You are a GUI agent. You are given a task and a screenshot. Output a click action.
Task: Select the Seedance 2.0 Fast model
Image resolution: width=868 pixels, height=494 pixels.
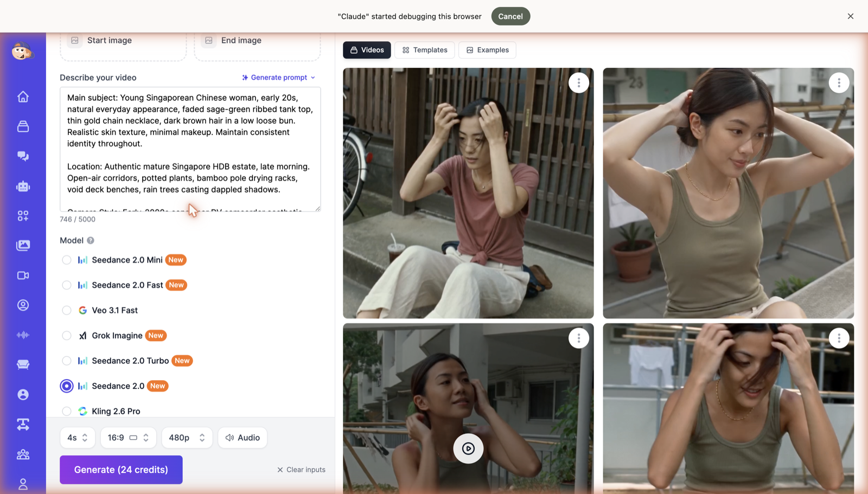click(67, 285)
